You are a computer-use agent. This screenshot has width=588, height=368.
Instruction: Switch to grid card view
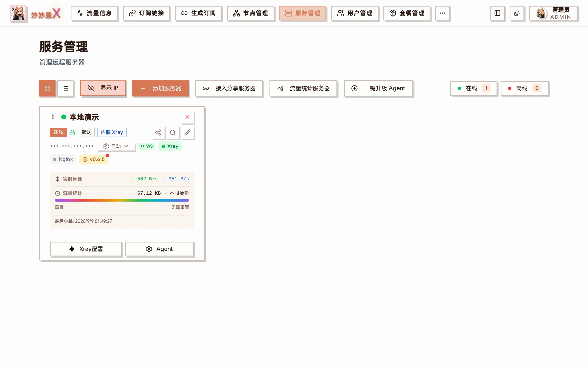pyautogui.click(x=47, y=88)
